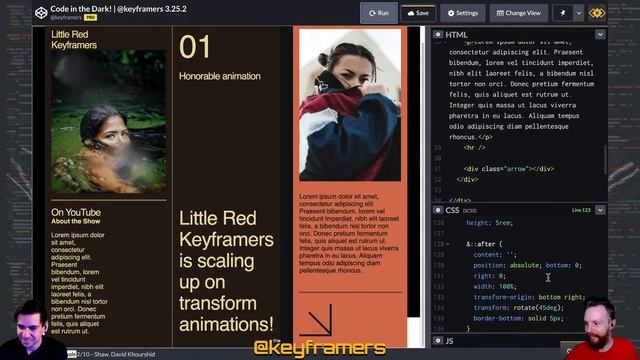Click the transform: rotate(45deg) line
640x360 pixels.
518,308
